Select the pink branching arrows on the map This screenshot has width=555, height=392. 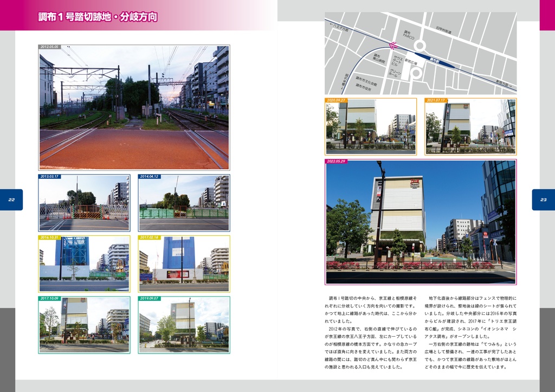coord(394,45)
